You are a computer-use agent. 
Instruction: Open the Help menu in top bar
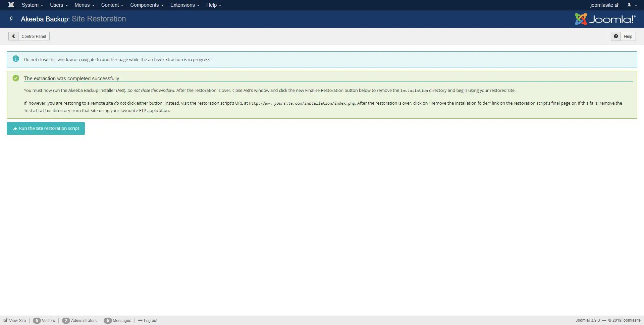coord(214,5)
